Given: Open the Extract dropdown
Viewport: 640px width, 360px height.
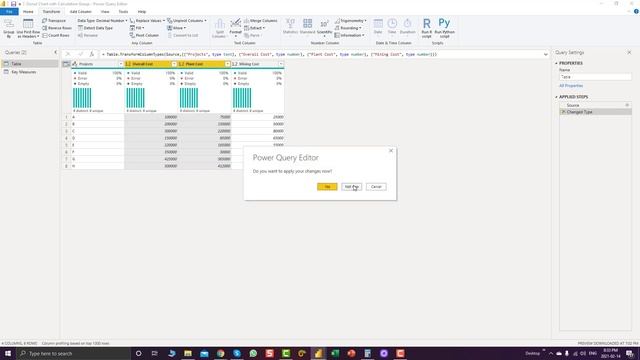Looking at the screenshot, I should click(x=254, y=28).
